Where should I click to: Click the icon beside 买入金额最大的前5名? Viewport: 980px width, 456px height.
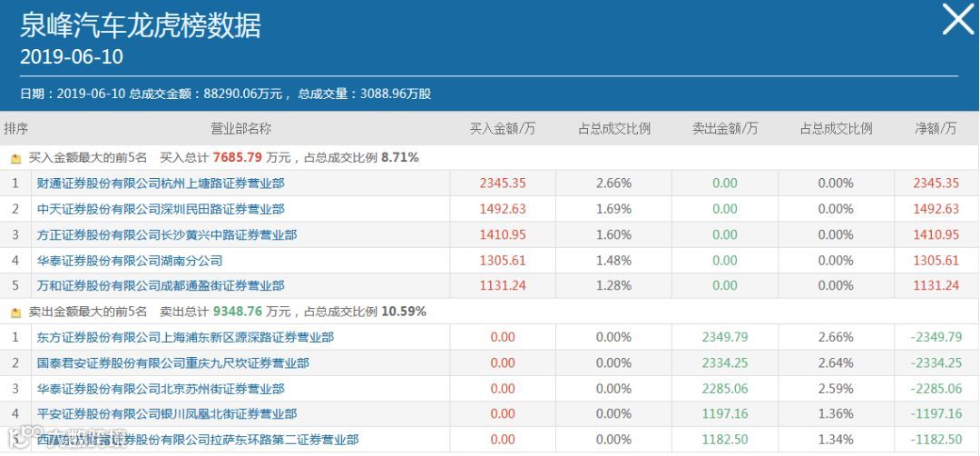tap(16, 158)
